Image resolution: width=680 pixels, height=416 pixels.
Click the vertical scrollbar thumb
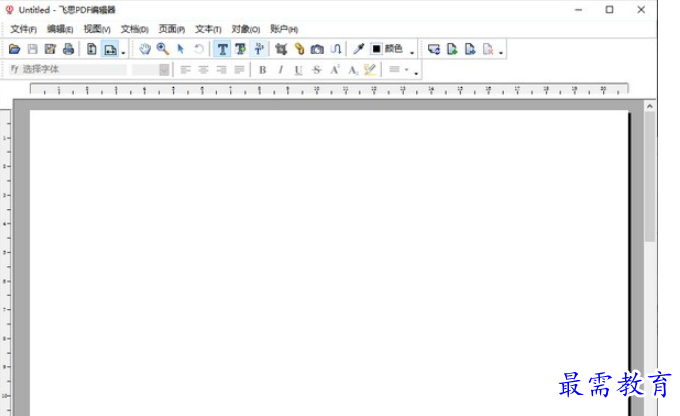click(x=649, y=177)
